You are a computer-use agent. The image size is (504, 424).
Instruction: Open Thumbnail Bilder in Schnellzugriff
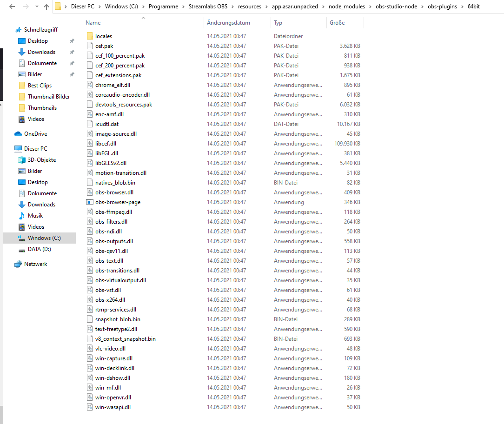coord(49,97)
